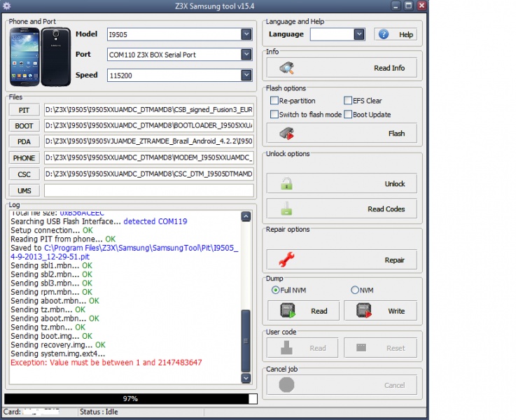Open the Speed dropdown
This screenshot has width=516, height=420.
(x=246, y=76)
